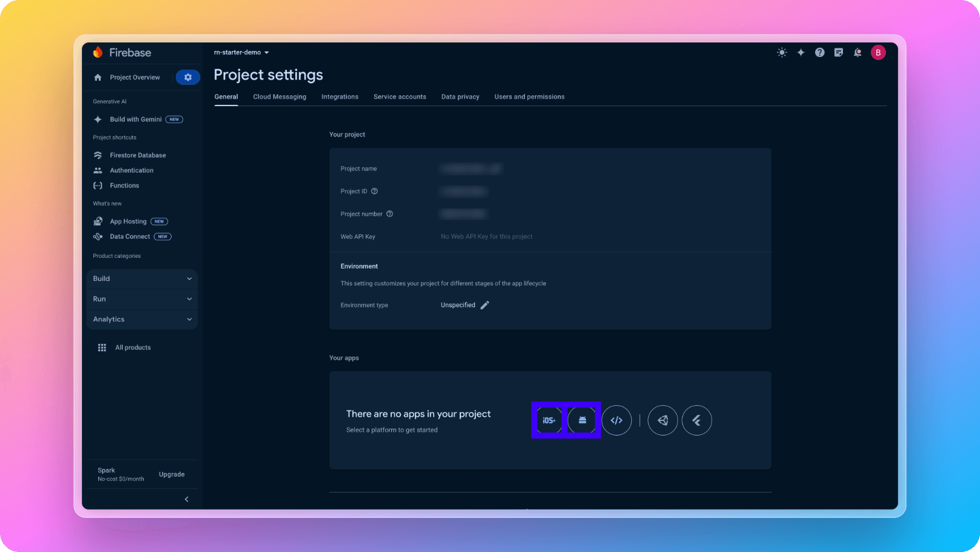The width and height of the screenshot is (980, 552).
Task: Show help for Project number
Action: pos(389,214)
